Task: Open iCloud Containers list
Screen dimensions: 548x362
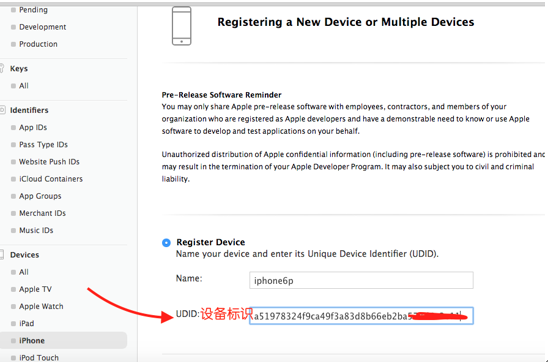Action: (51, 179)
